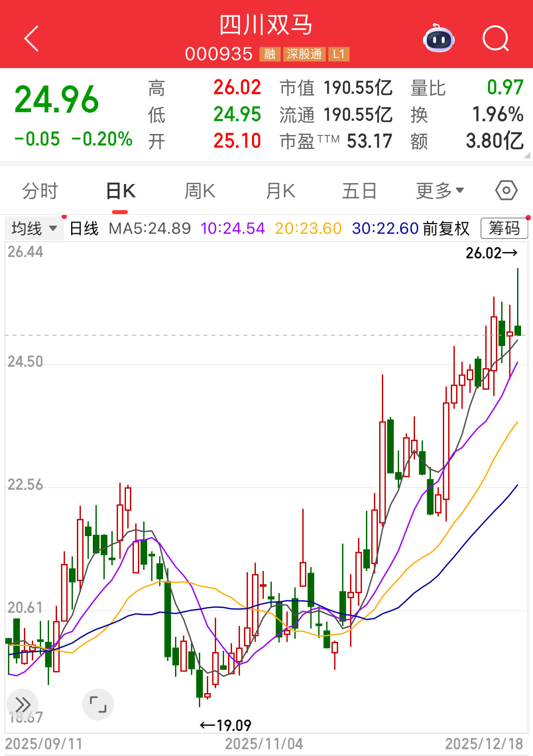533x756 pixels.
Task: Expand the 均线 indicator dropdown
Action: 34,229
